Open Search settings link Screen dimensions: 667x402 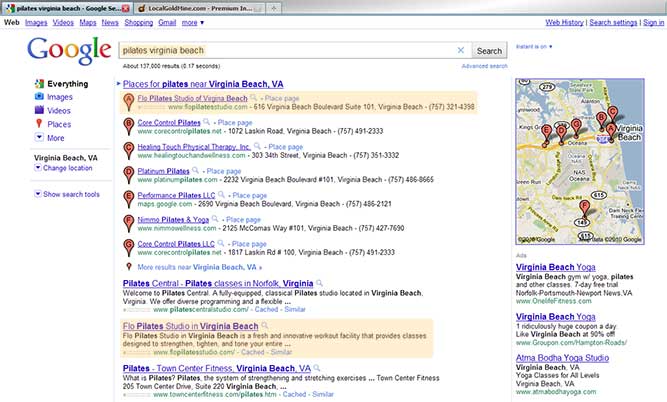point(613,23)
